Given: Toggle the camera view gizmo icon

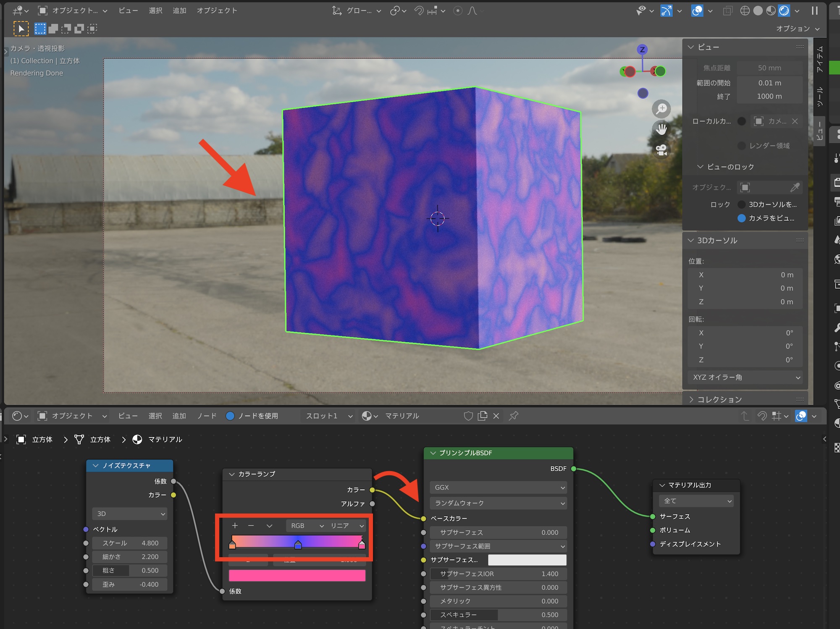Looking at the screenshot, I should pyautogui.click(x=661, y=150).
